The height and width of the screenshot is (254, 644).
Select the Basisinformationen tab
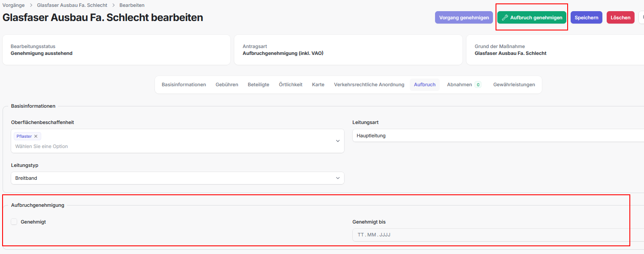tap(184, 85)
